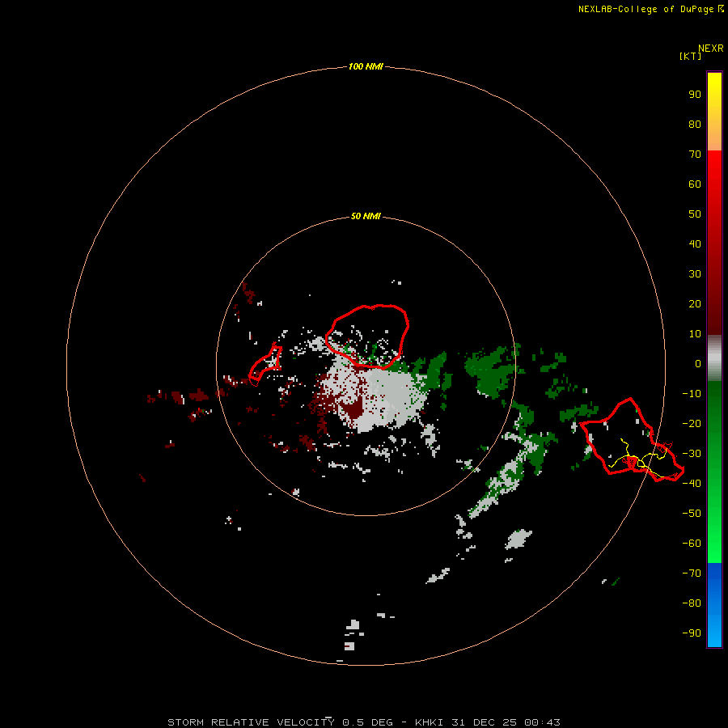Click the 30 value on the velocity scale

click(x=695, y=274)
